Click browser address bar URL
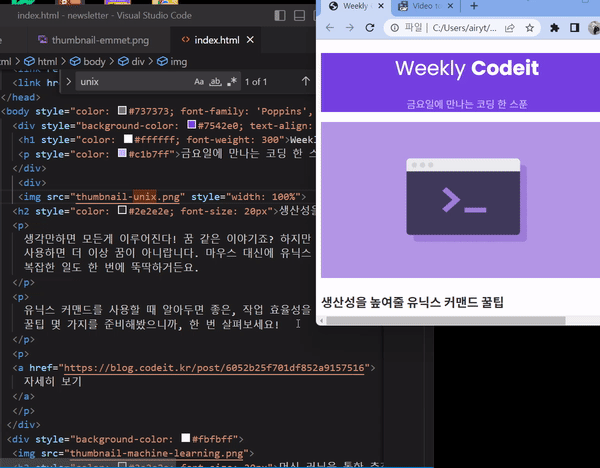This screenshot has height=468, width=600. click(464, 28)
